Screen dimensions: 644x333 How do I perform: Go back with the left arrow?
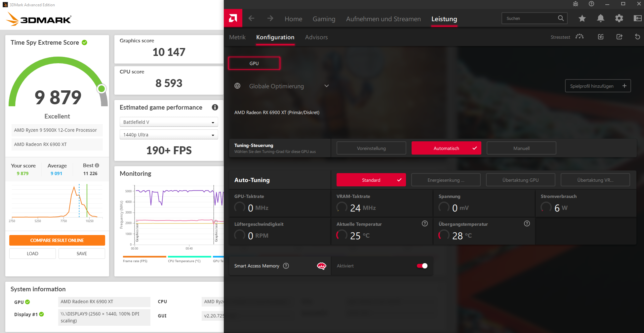click(251, 18)
